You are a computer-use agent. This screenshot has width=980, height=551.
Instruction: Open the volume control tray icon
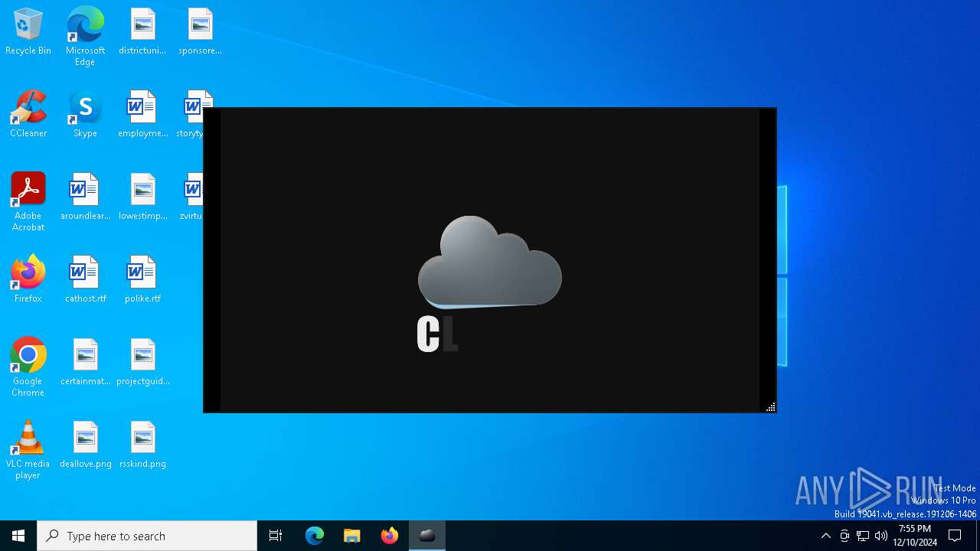[881, 536]
